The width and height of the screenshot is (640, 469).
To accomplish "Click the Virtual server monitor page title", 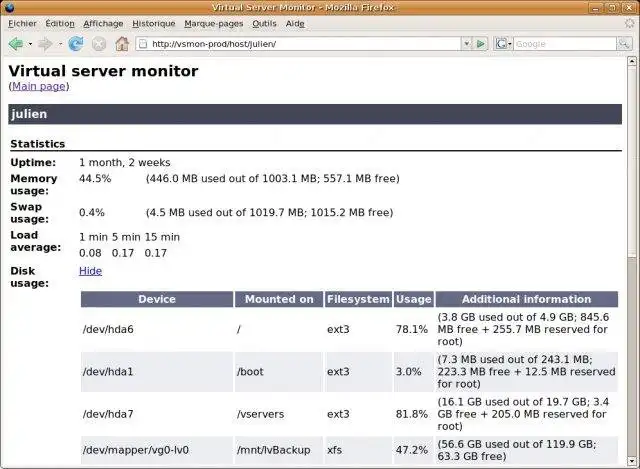I will [x=103, y=71].
